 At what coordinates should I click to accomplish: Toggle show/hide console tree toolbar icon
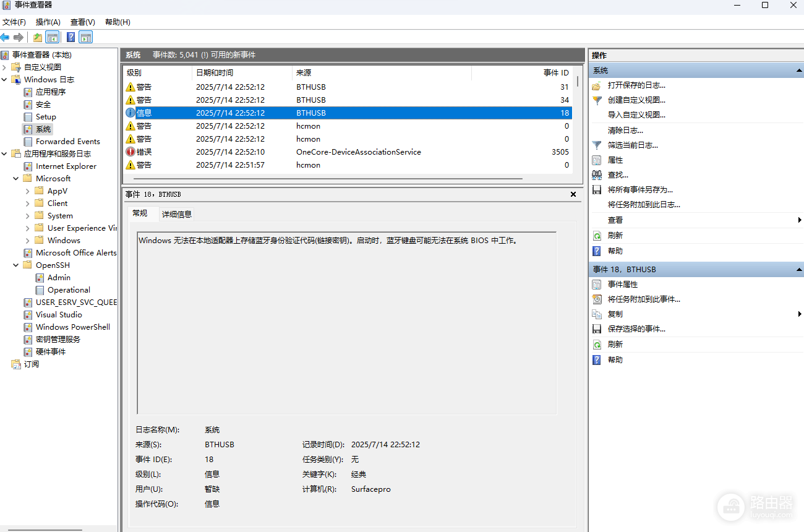click(x=53, y=37)
